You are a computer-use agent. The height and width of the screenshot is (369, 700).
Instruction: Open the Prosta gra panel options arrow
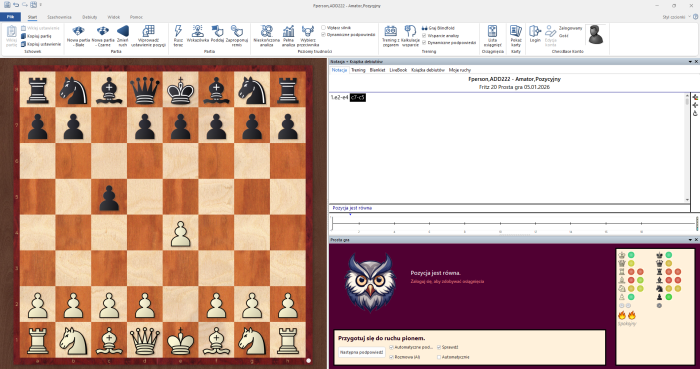pos(690,240)
